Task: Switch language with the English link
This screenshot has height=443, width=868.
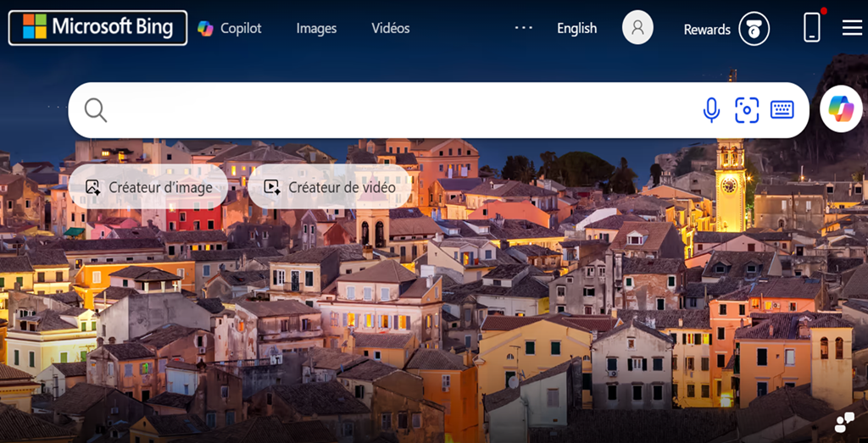Action: (x=576, y=28)
